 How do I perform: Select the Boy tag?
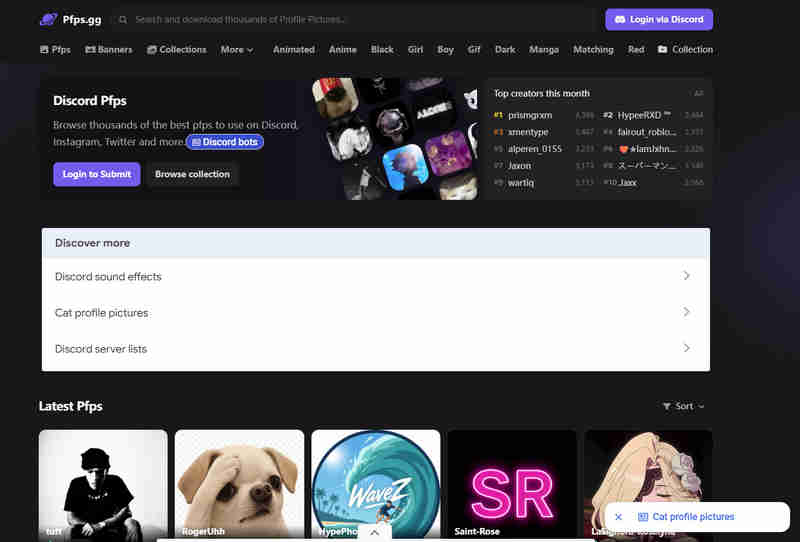(x=445, y=50)
